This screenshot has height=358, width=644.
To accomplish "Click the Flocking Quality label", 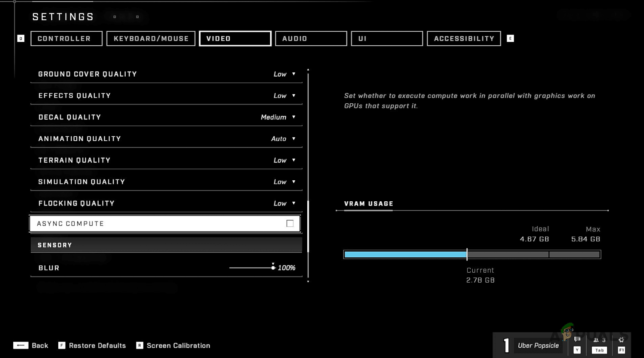I will 77,204.
